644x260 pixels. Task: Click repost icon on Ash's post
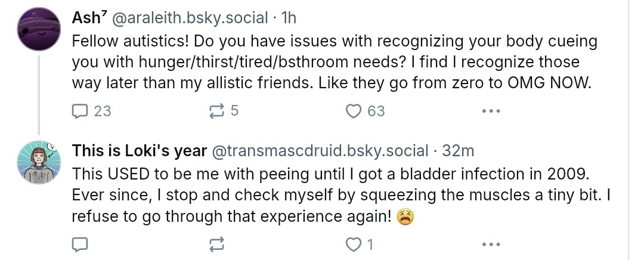click(218, 111)
